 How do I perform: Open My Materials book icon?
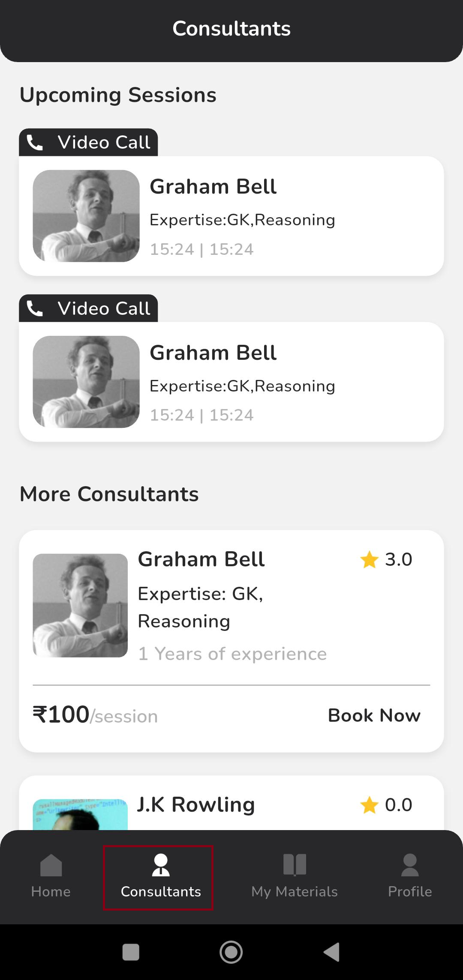(295, 864)
